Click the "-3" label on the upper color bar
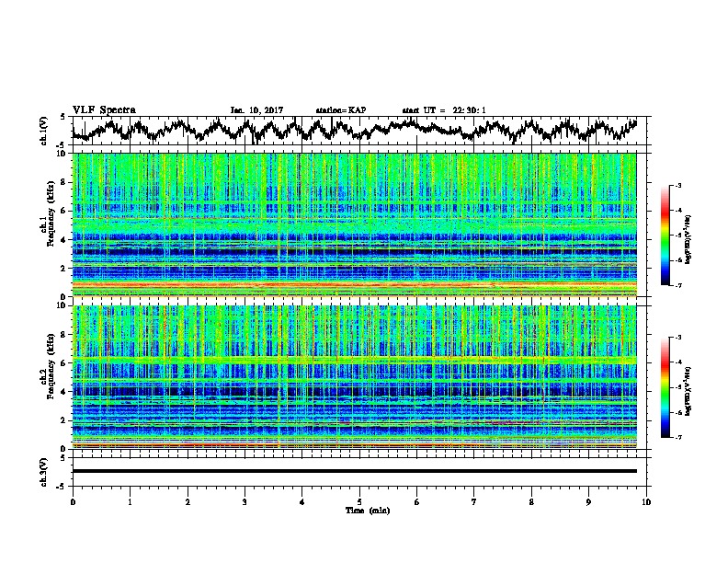728x563 pixels. click(x=678, y=185)
